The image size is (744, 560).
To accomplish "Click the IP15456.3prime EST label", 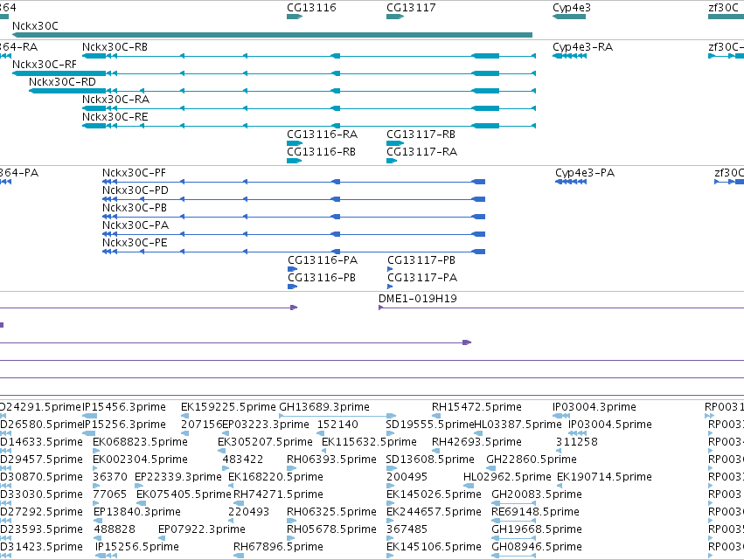I will pyautogui.click(x=124, y=407).
